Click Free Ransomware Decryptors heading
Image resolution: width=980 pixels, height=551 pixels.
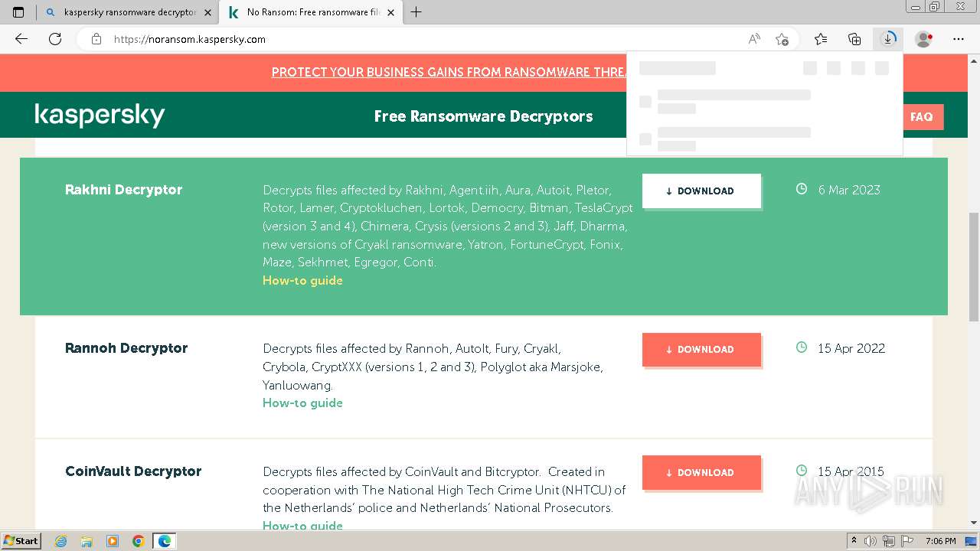click(x=483, y=116)
